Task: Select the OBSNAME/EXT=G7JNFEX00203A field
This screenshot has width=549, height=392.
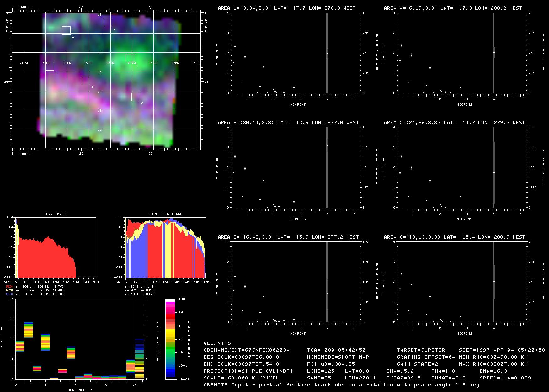Action: (x=247, y=350)
